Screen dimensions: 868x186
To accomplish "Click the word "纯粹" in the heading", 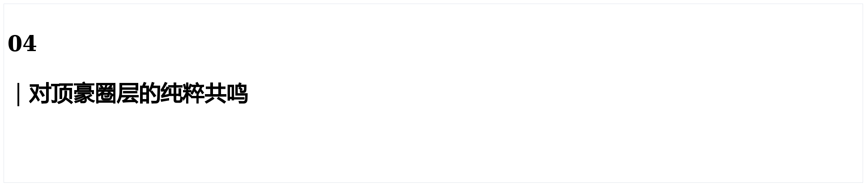I will click(182, 94).
